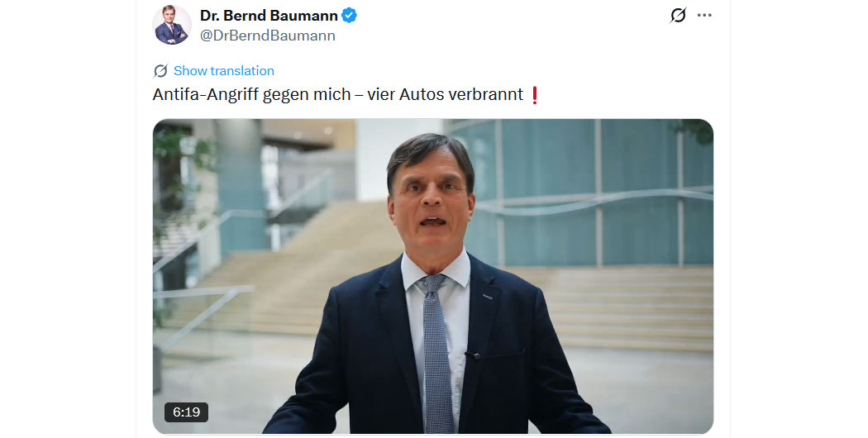The height and width of the screenshot is (438, 868).
Task: Open the @DrBerndBaumann handle link
Action: coord(267,36)
